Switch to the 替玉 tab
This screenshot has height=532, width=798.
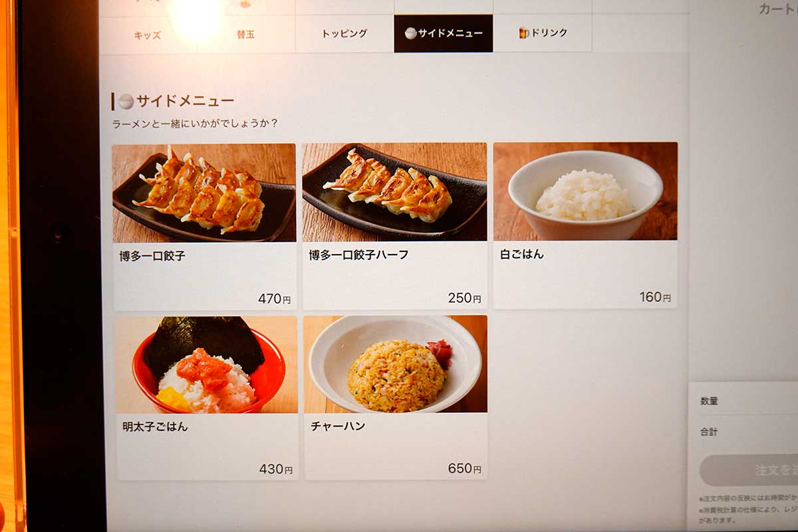click(x=245, y=34)
